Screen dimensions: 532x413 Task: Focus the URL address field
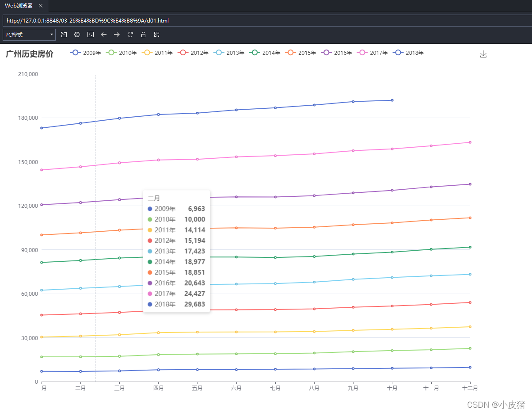click(x=267, y=21)
